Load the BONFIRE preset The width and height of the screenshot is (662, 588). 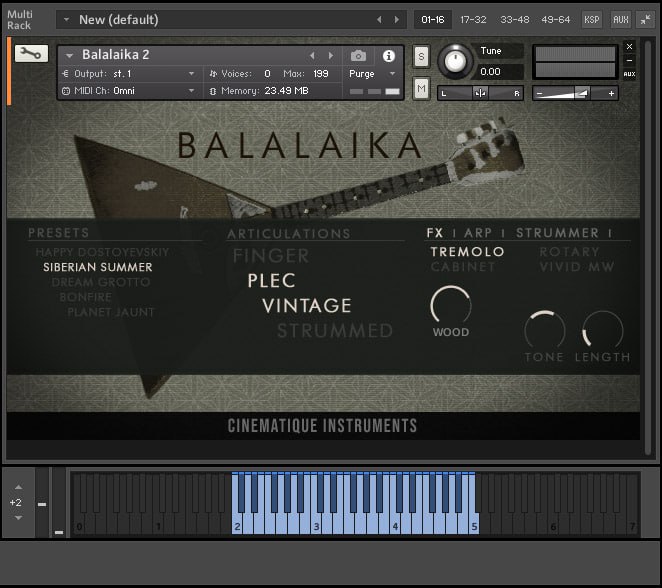click(86, 297)
